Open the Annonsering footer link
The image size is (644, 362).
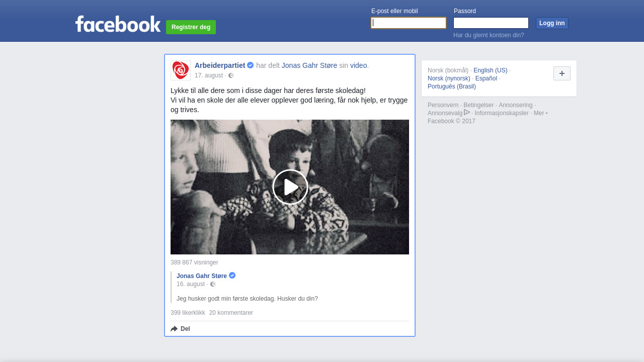(x=515, y=105)
